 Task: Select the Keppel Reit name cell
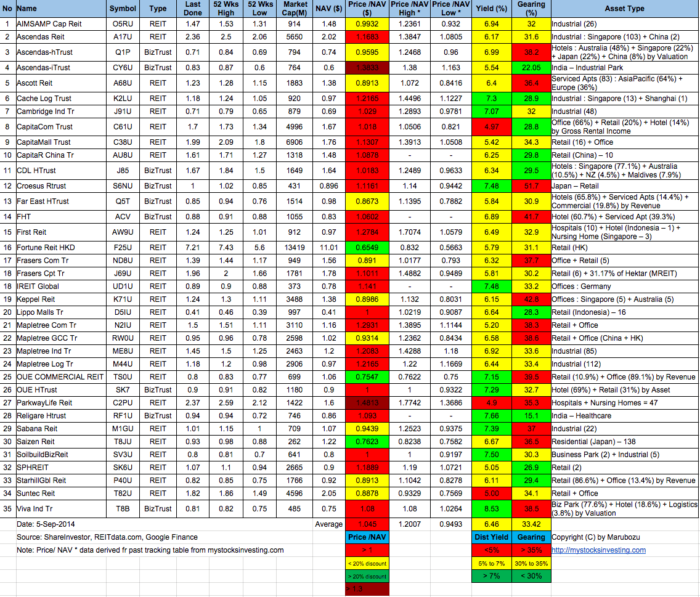[x=61, y=299]
